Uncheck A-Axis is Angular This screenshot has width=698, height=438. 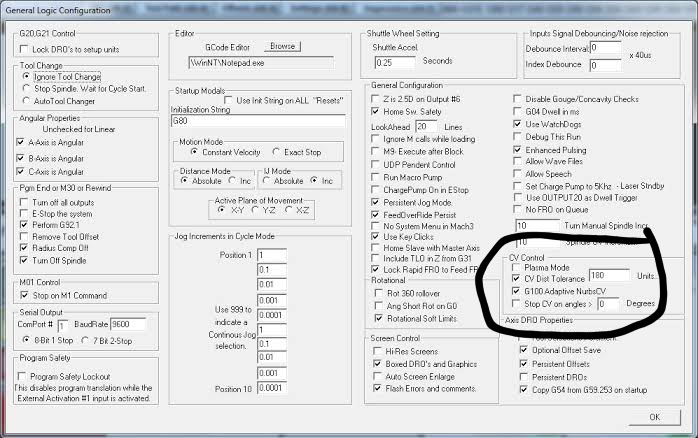pos(20,142)
